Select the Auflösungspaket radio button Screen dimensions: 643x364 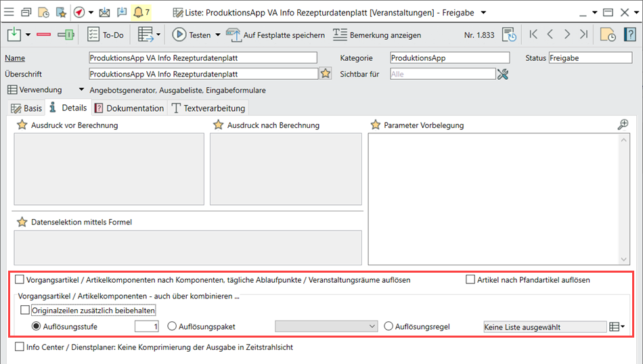(172, 326)
